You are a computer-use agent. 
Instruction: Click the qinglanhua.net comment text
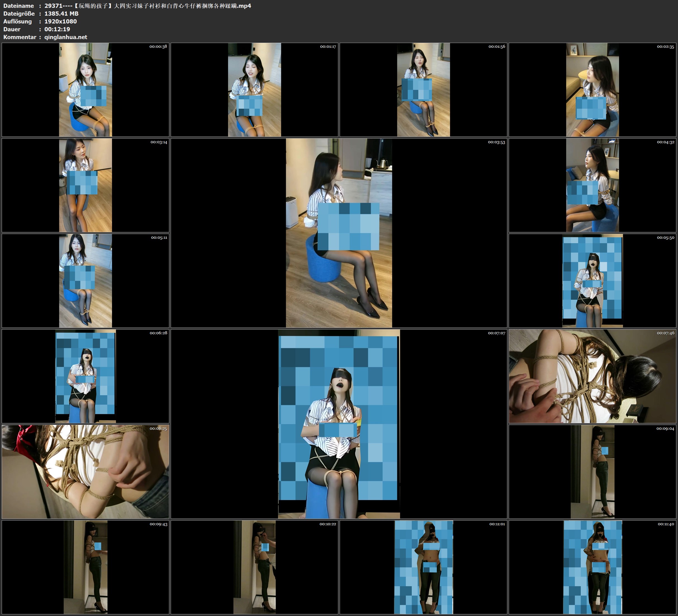point(66,37)
